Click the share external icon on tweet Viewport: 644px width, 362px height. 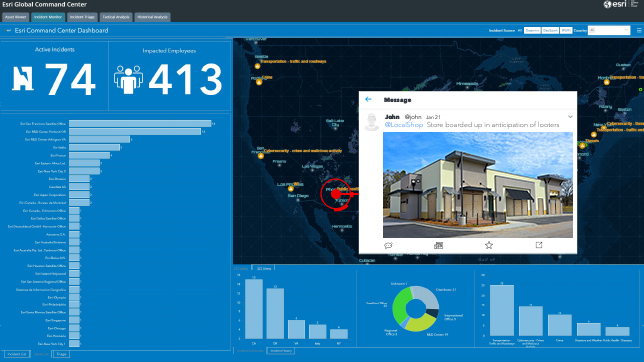point(539,245)
